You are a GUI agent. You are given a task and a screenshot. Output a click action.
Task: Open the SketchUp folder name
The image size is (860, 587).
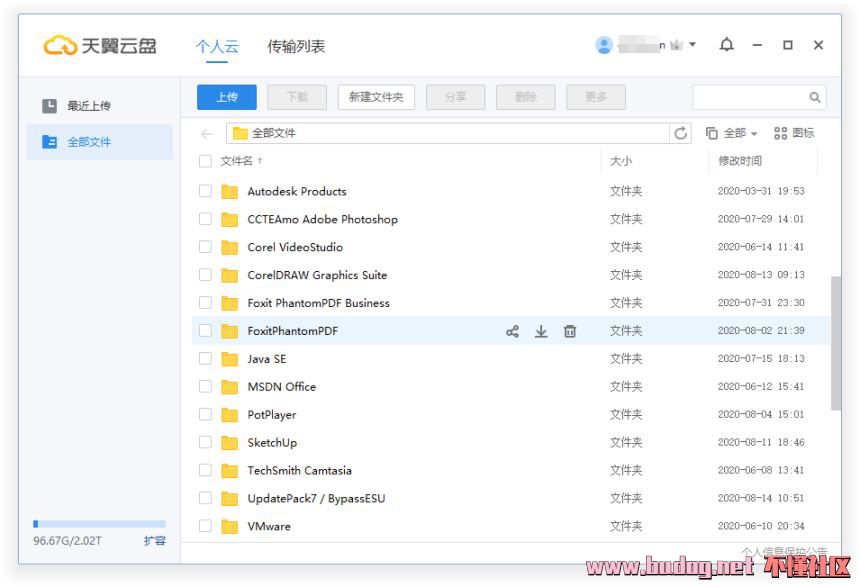pyautogui.click(x=272, y=443)
